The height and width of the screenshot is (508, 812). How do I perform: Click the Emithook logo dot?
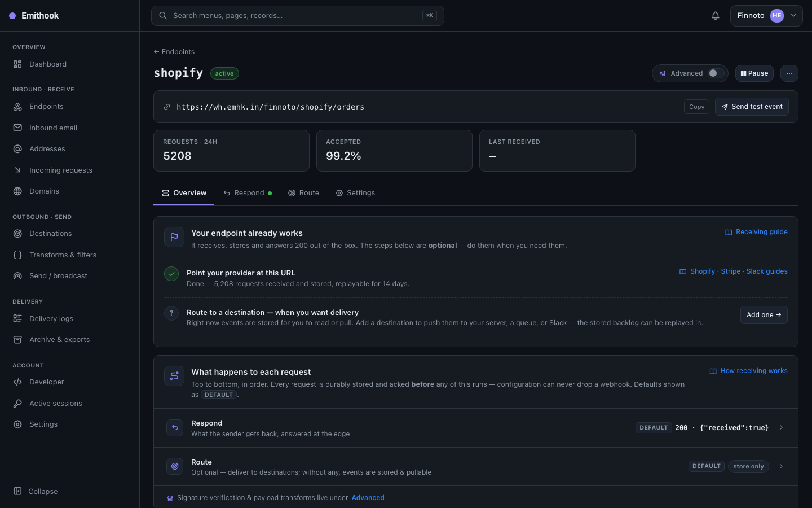pos(12,16)
